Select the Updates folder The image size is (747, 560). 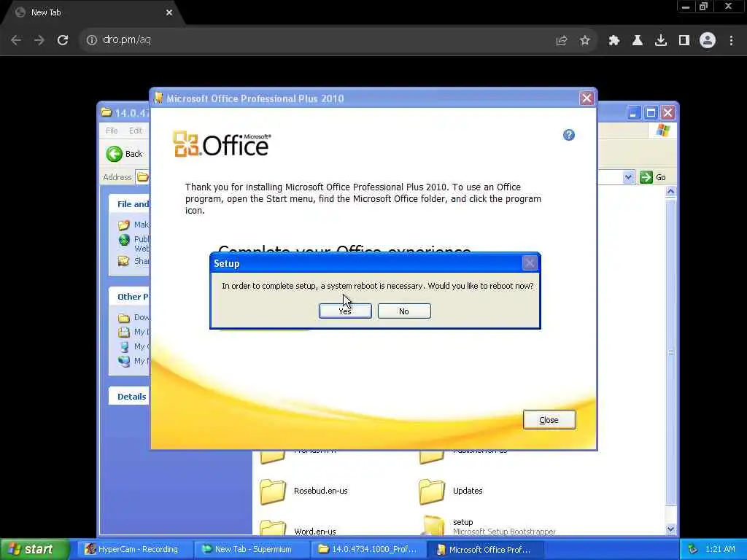[x=451, y=491]
